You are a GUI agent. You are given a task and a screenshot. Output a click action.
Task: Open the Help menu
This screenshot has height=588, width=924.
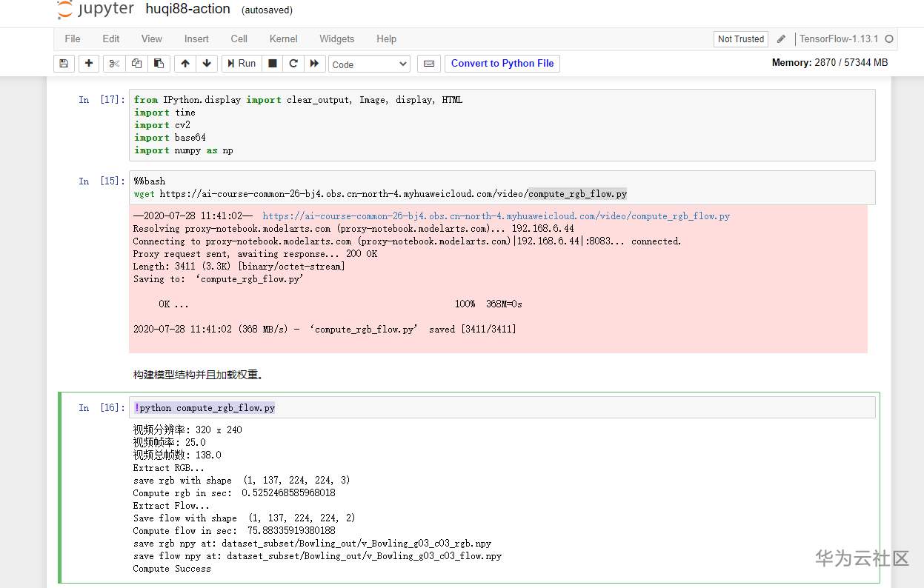pos(386,39)
